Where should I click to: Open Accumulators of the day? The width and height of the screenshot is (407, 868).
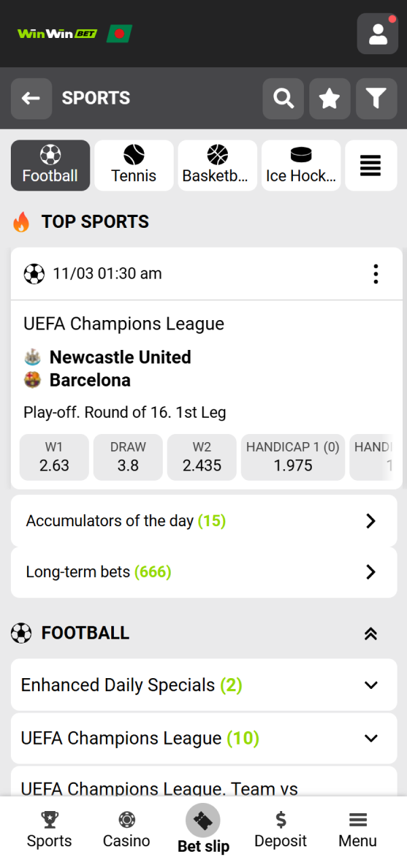203,520
